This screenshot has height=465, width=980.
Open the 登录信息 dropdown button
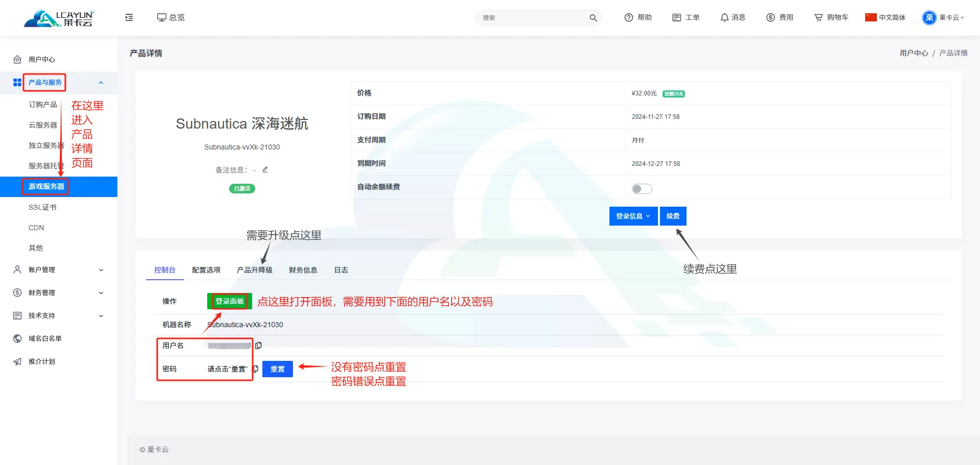coord(633,216)
